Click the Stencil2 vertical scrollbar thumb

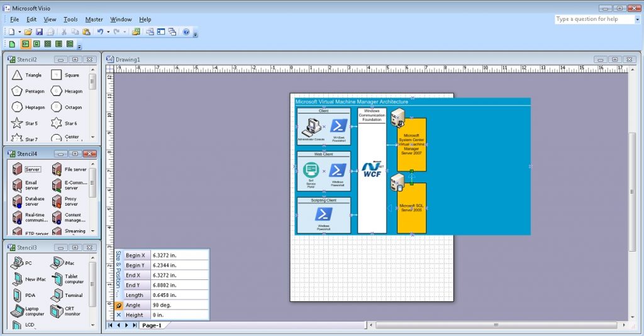click(x=93, y=81)
